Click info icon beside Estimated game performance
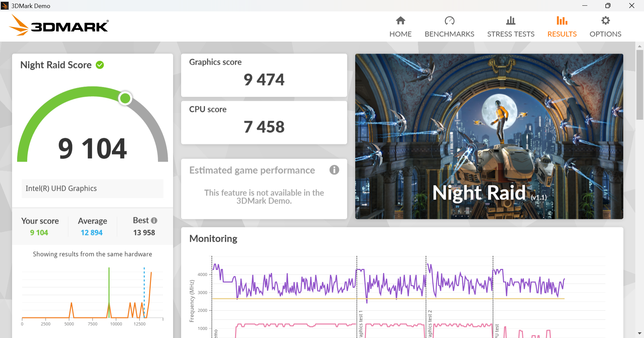This screenshot has height=338, width=644. pyautogui.click(x=334, y=170)
